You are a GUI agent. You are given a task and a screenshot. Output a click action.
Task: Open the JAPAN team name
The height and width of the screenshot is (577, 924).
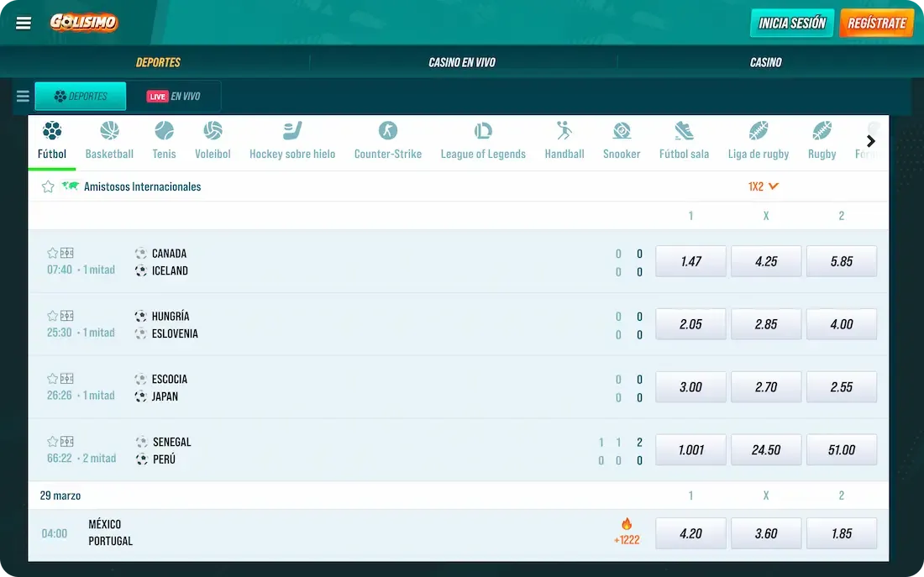165,396
